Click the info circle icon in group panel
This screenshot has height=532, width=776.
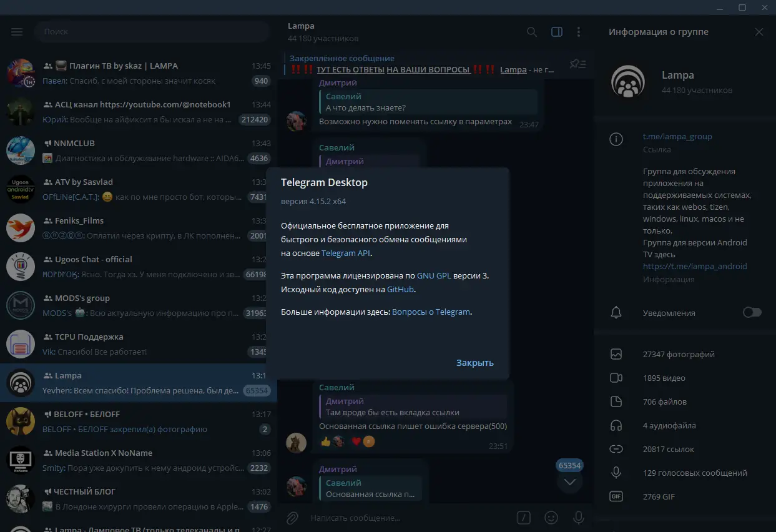(x=616, y=139)
